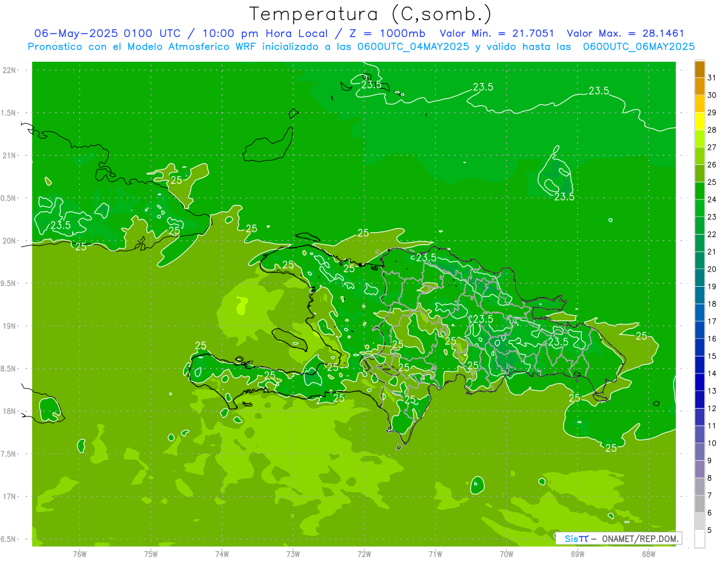Viewport: 728px width, 562px height.
Task: Click the 70W longitude axis label
Action: 506,554
